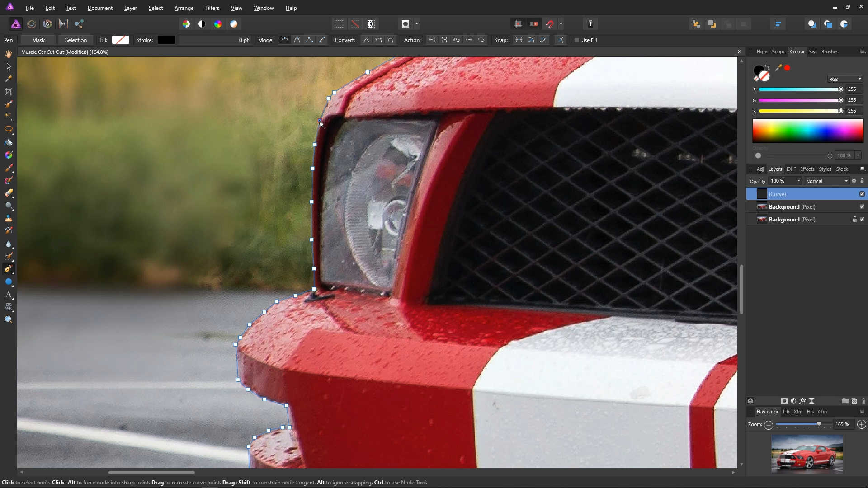Click the Flood Fill bucket tool

[x=9, y=142]
